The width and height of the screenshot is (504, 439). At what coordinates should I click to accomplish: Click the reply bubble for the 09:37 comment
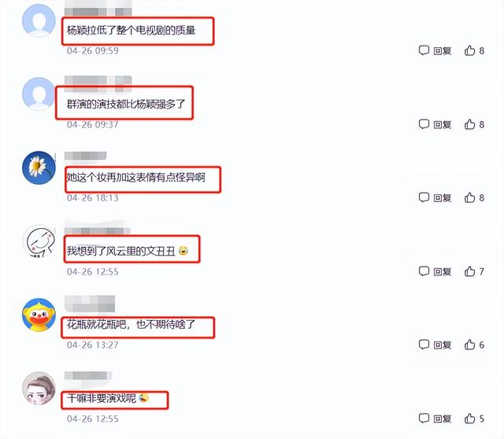(424, 124)
